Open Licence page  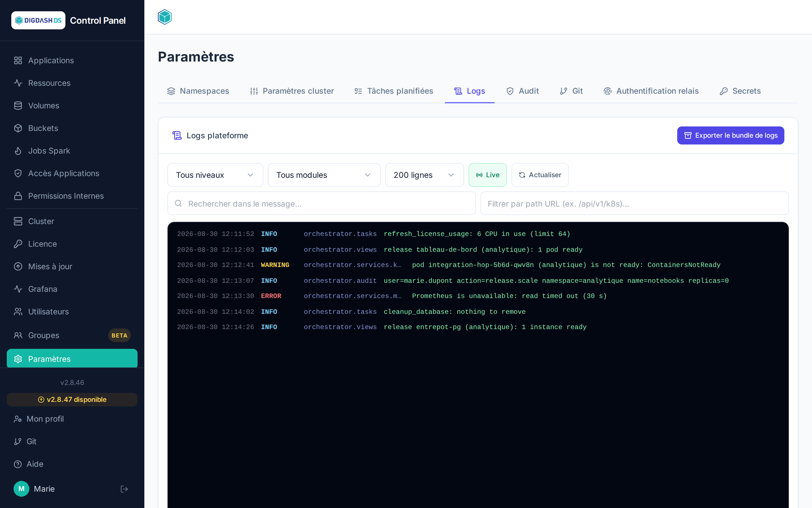(x=72, y=244)
